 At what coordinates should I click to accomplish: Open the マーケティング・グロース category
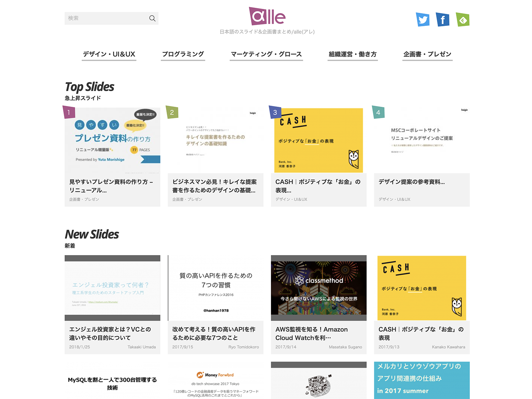[x=266, y=54]
